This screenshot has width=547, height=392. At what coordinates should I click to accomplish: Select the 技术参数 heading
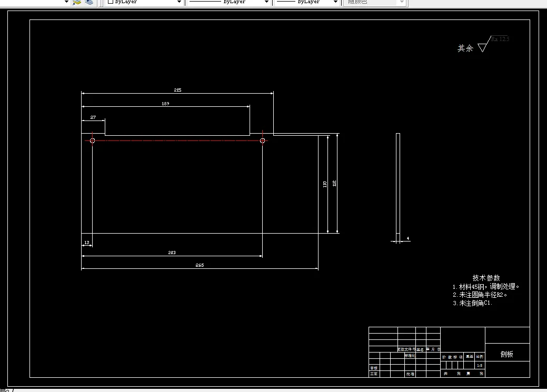486,278
